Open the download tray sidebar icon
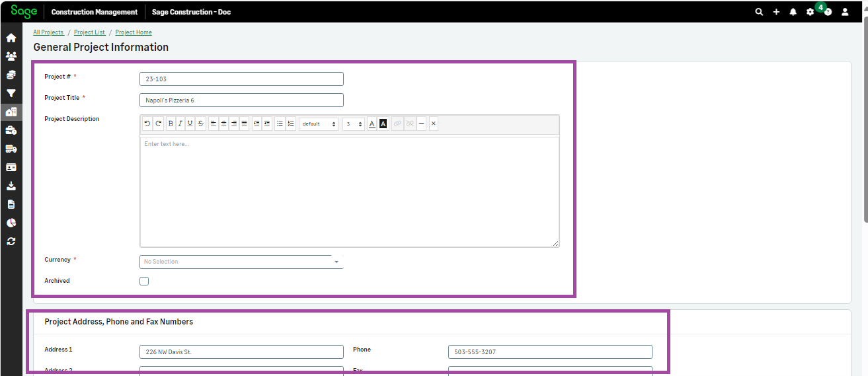The height and width of the screenshot is (376, 868). [x=11, y=186]
